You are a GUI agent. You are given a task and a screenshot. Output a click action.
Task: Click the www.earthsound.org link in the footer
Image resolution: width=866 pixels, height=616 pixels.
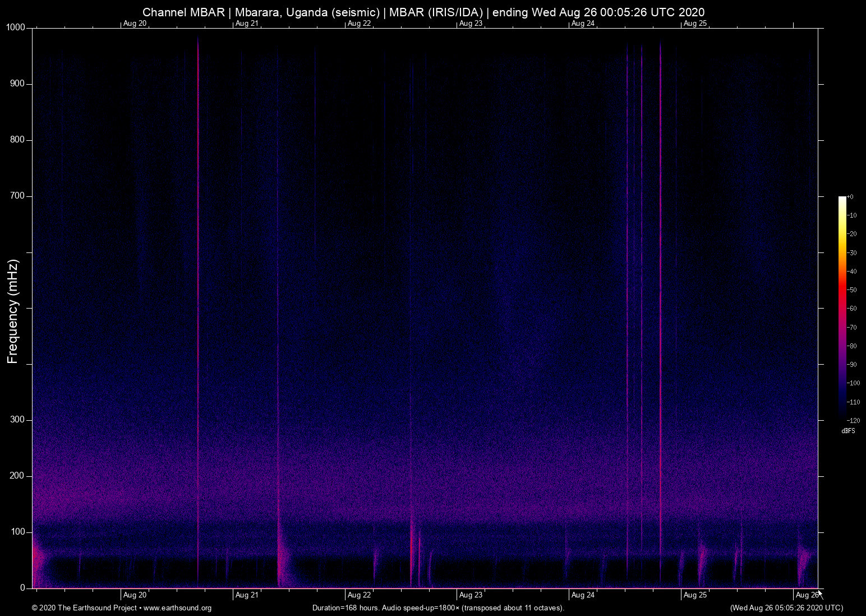click(177, 608)
